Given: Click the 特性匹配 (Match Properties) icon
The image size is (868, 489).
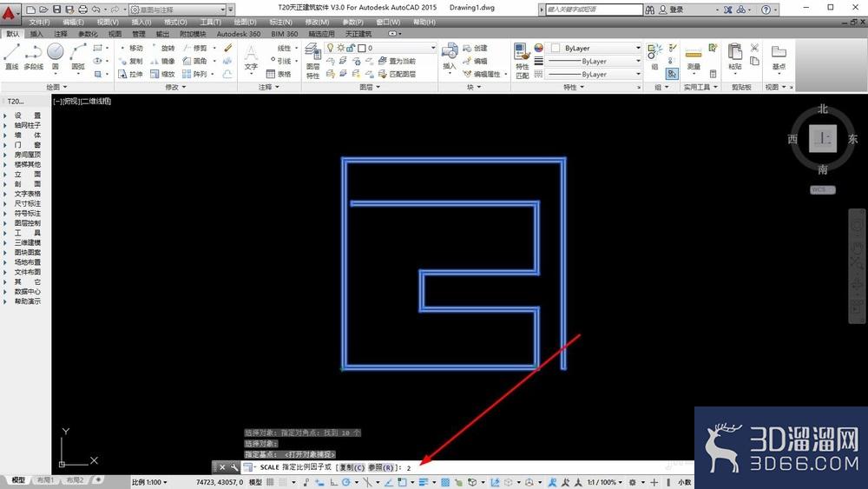Looking at the screenshot, I should pyautogui.click(x=522, y=61).
